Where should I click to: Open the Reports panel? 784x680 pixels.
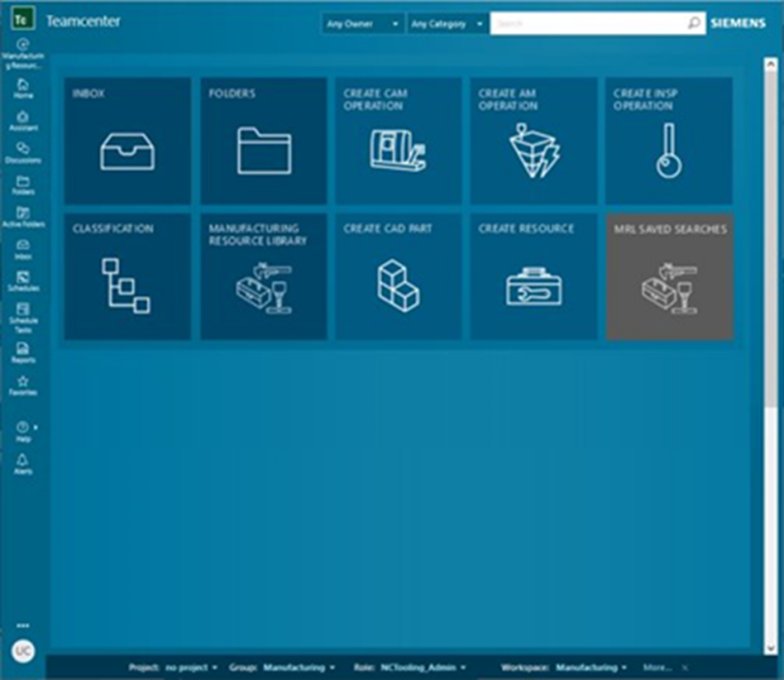[24, 353]
